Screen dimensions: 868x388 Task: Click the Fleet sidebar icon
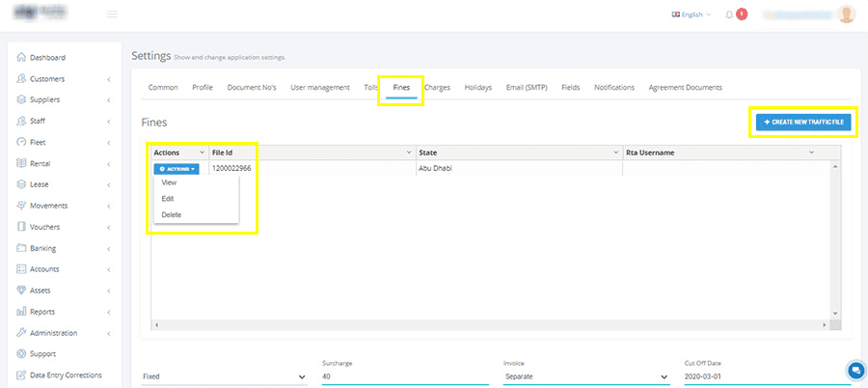[x=21, y=143]
